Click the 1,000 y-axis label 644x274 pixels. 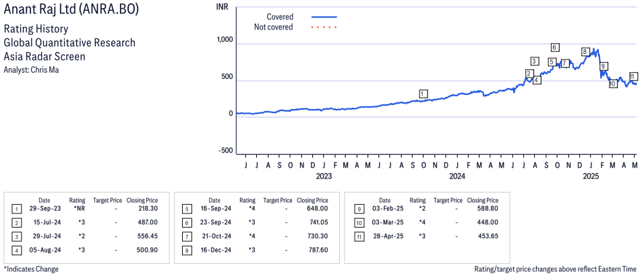click(225, 40)
